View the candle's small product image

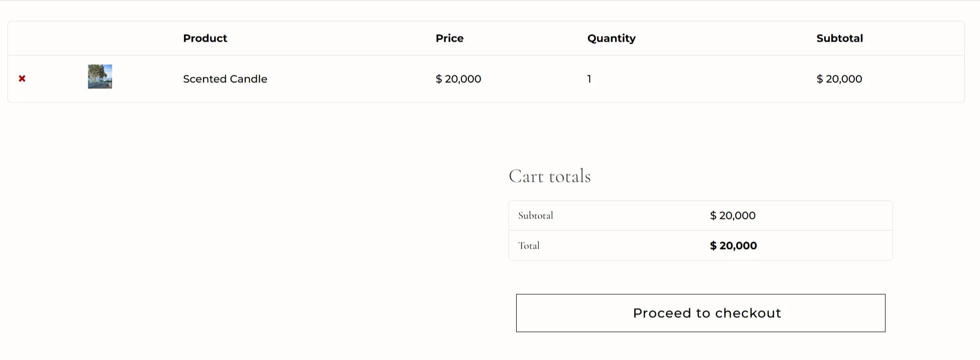click(x=100, y=77)
